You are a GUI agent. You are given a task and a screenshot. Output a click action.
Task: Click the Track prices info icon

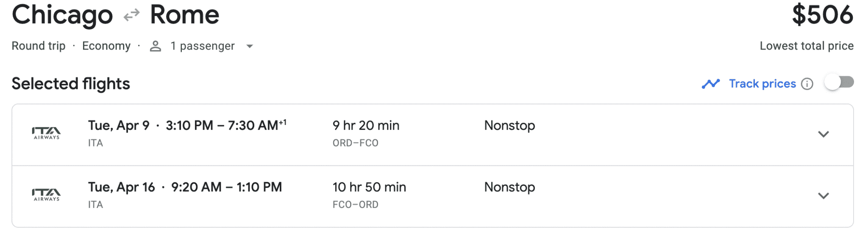807,84
